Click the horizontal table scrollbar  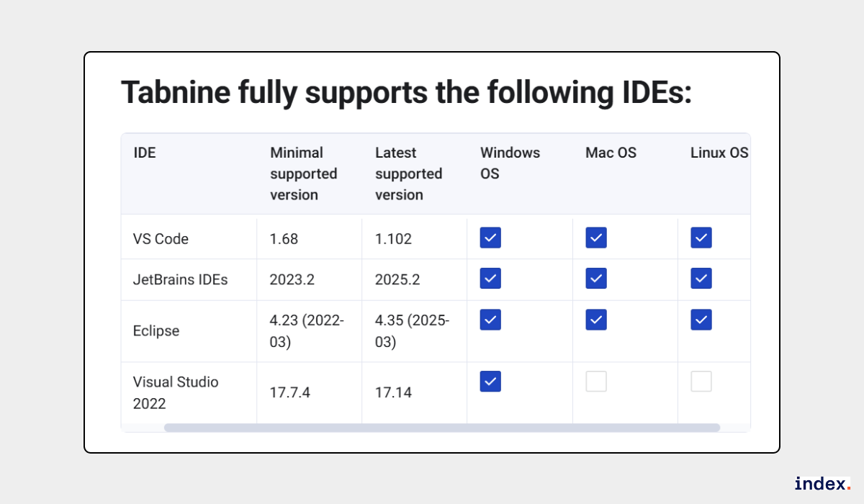coord(441,428)
